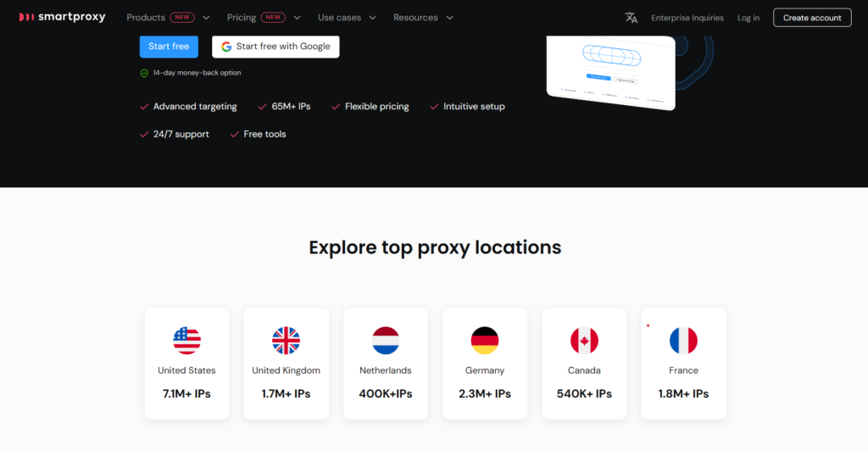The width and height of the screenshot is (868, 450).
Task: Click the checkmark beside 65M+ IPs
Action: (x=263, y=106)
